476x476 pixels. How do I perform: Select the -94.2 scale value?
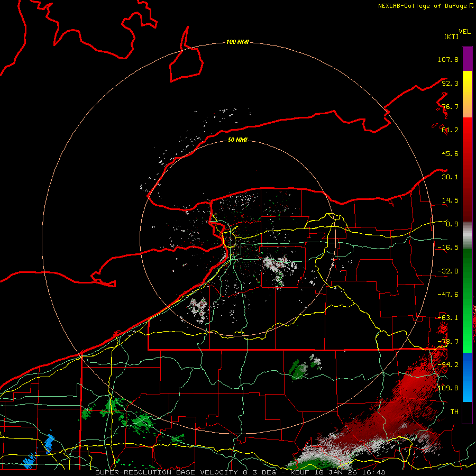(448, 364)
